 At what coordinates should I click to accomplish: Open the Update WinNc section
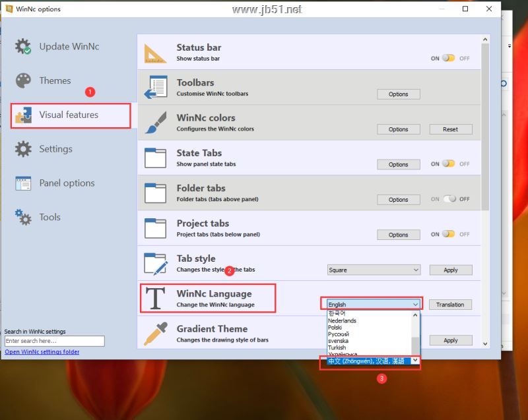[x=69, y=46]
